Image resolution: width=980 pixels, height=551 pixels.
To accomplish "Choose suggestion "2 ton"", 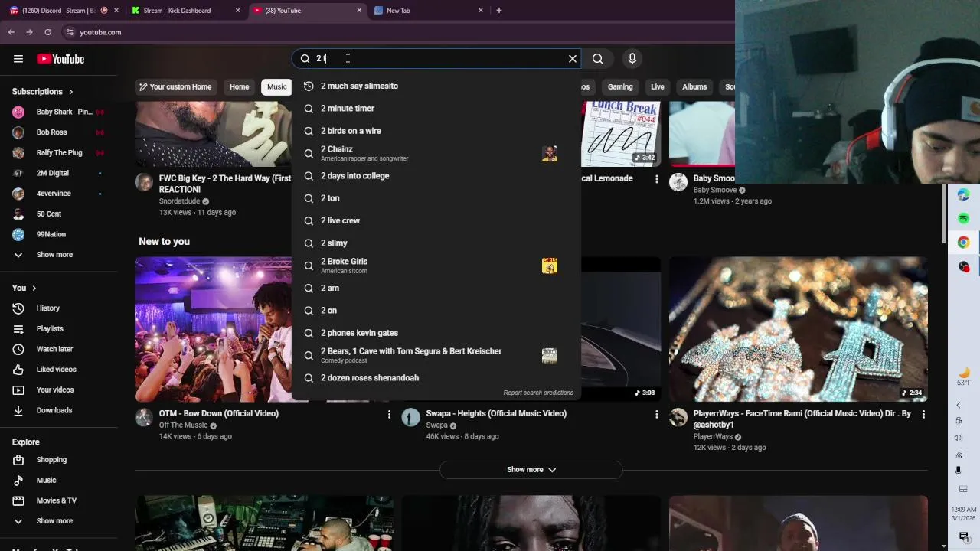I will [435, 198].
